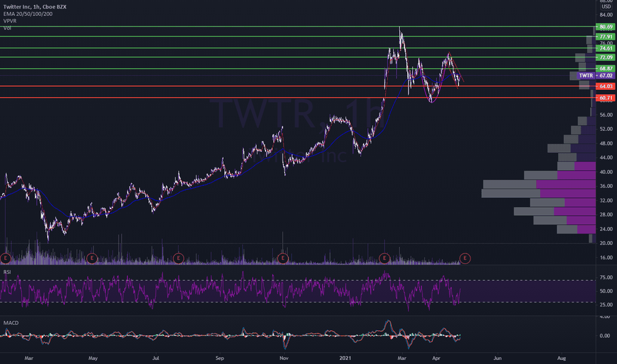The width and height of the screenshot is (617, 364).
Task: Click the 75.00 level on RSI scale
Action: (x=606, y=277)
